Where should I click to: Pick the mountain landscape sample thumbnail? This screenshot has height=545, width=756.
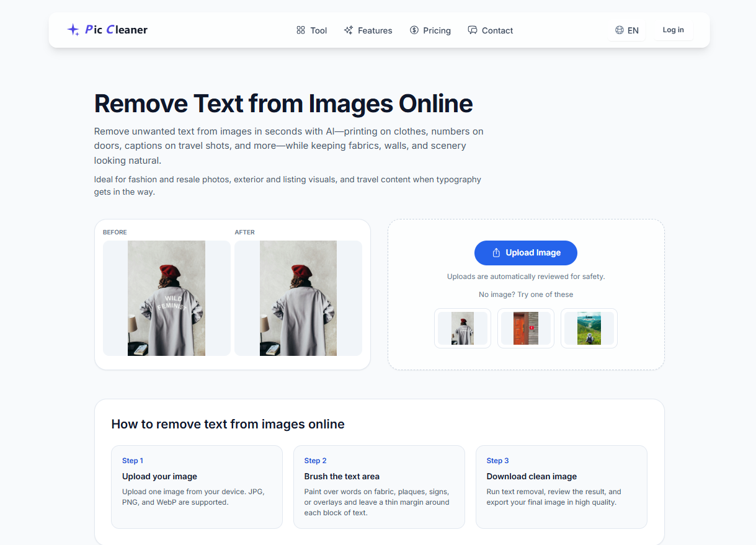tap(589, 328)
